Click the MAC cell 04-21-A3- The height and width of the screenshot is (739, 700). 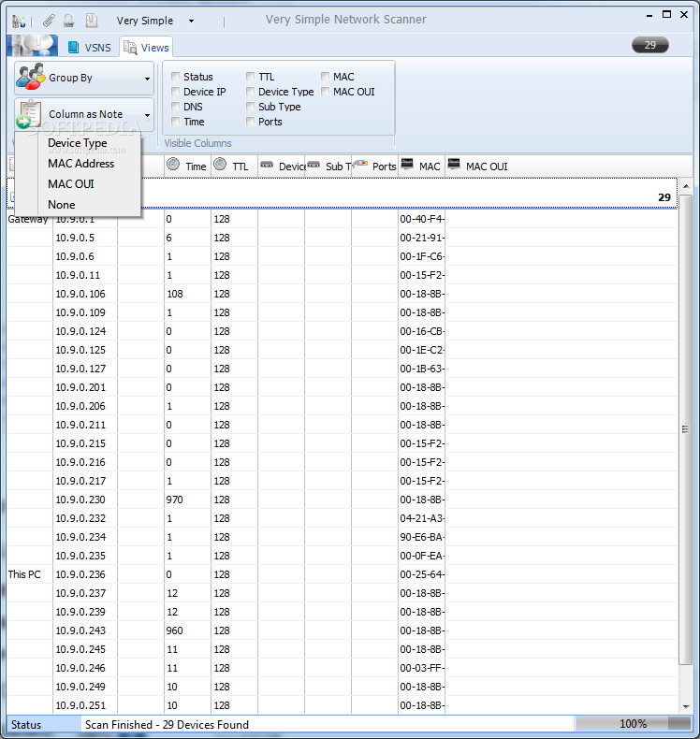point(422,518)
